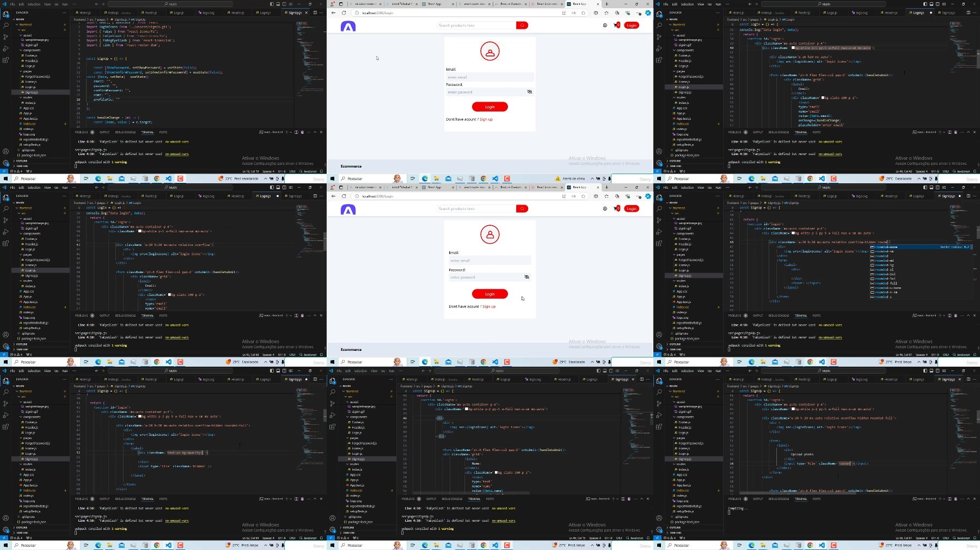The height and width of the screenshot is (550, 980).
Task: Switch to Login.js tab in top-left VS Code
Action: tap(265, 13)
